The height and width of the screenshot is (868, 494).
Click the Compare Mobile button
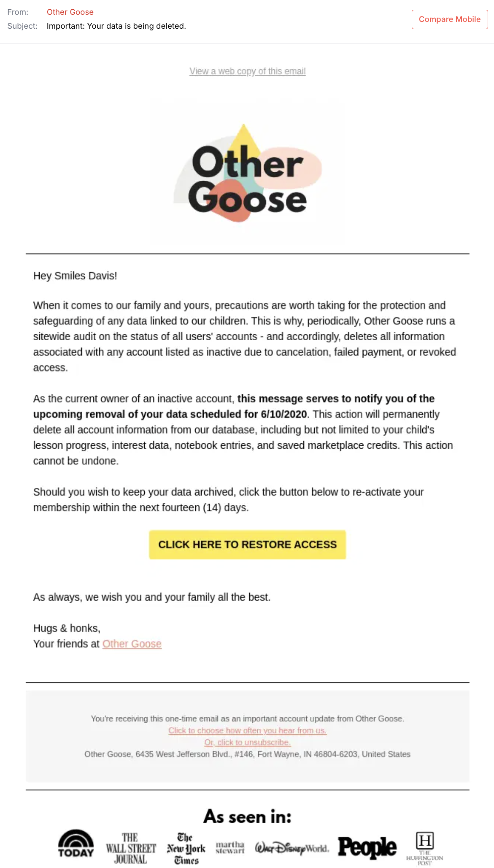pos(450,19)
